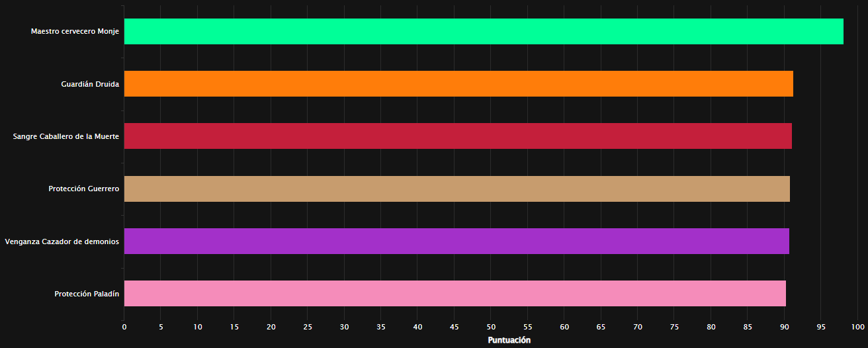Click the "Guardián Druida" category label
Image resolution: width=868 pixels, height=348 pixels.
click(x=90, y=84)
